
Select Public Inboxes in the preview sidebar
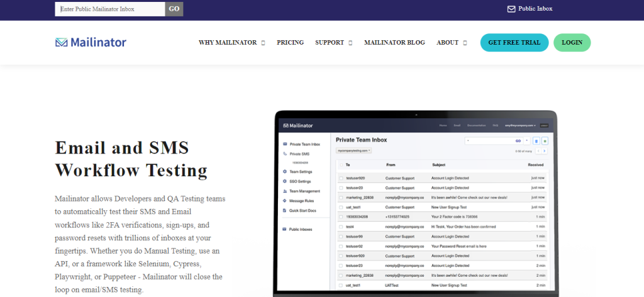pos(301,229)
